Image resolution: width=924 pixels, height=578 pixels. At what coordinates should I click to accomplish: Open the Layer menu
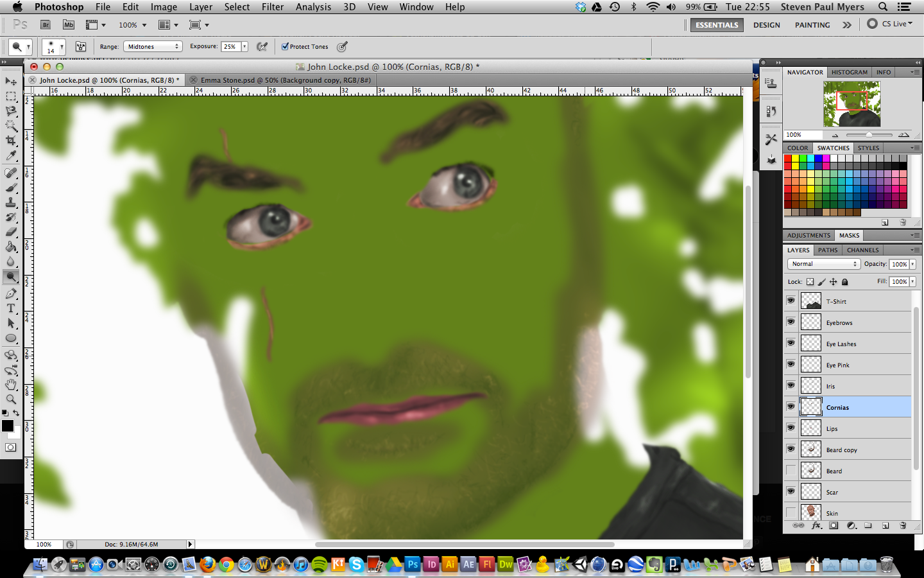tap(201, 7)
